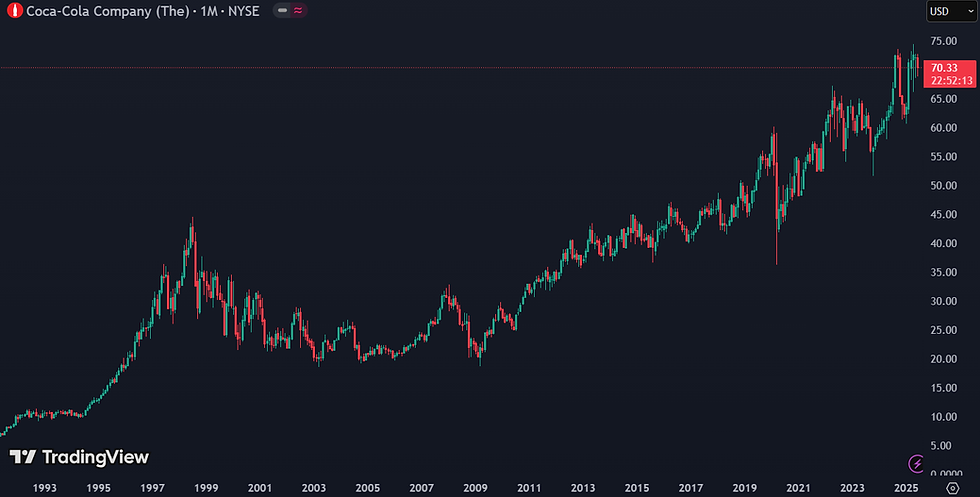Click the red 70.33 current price label
This screenshot has height=497, width=980.
click(x=944, y=68)
